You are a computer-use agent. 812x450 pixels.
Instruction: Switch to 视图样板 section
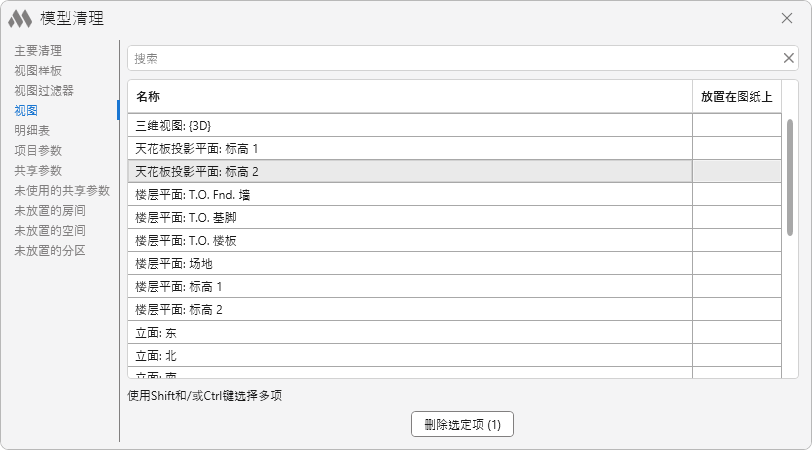[38, 70]
